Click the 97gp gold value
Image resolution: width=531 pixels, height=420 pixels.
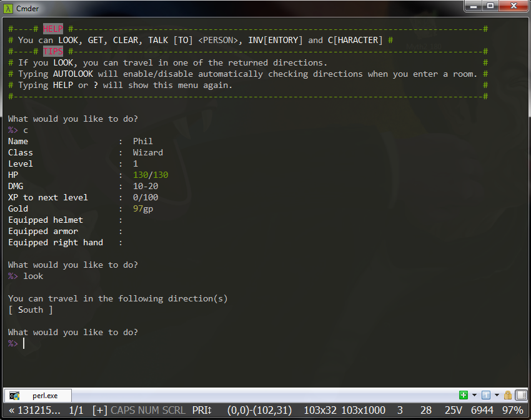[x=143, y=209]
